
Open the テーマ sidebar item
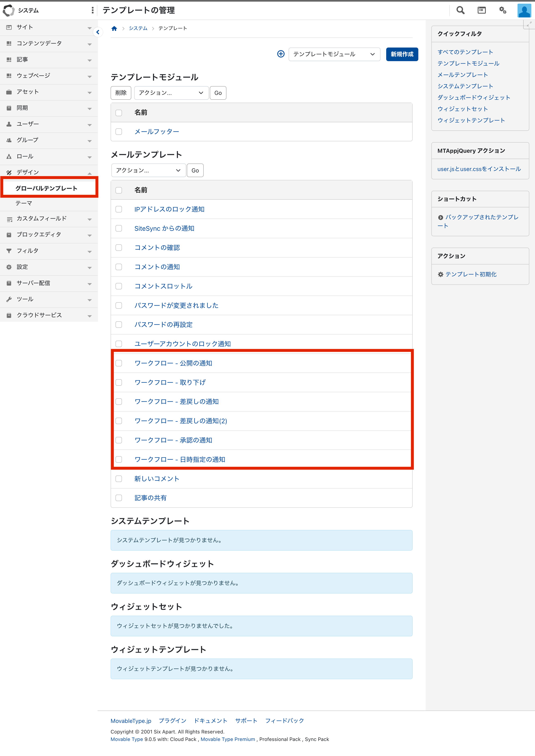point(24,204)
